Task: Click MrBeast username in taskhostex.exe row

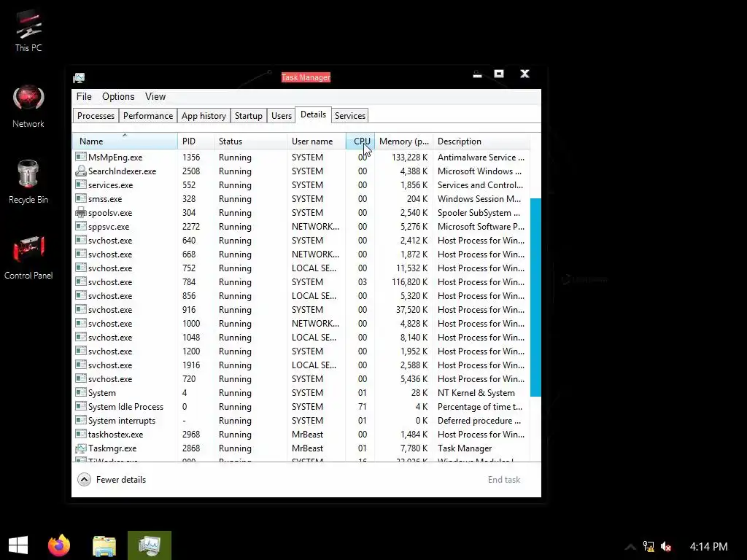Action: click(307, 435)
